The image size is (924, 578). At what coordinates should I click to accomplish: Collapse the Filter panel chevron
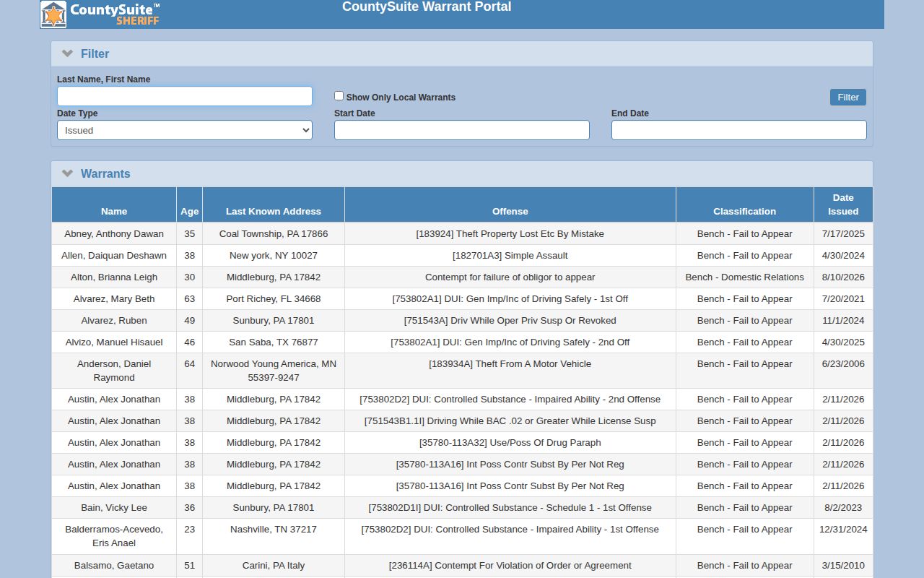coord(68,53)
